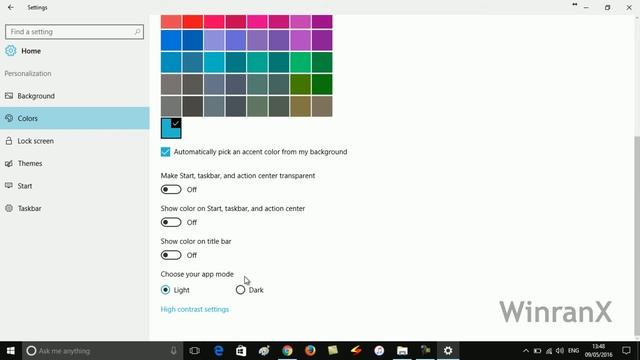Click the battery icon in the system tray

[537, 351]
